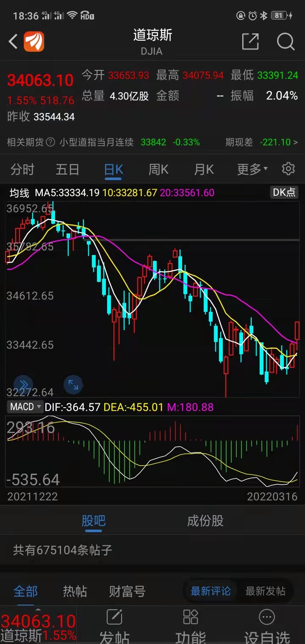Sort by 最新评论
The width and height of the screenshot is (305, 644).
coord(211,591)
